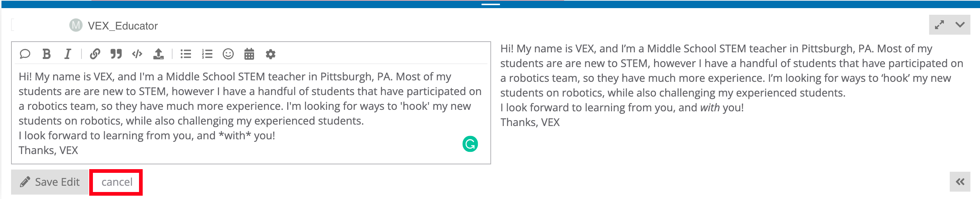The width and height of the screenshot is (980, 199).
Task: Open the Grammarly widget in editor
Action: (470, 144)
